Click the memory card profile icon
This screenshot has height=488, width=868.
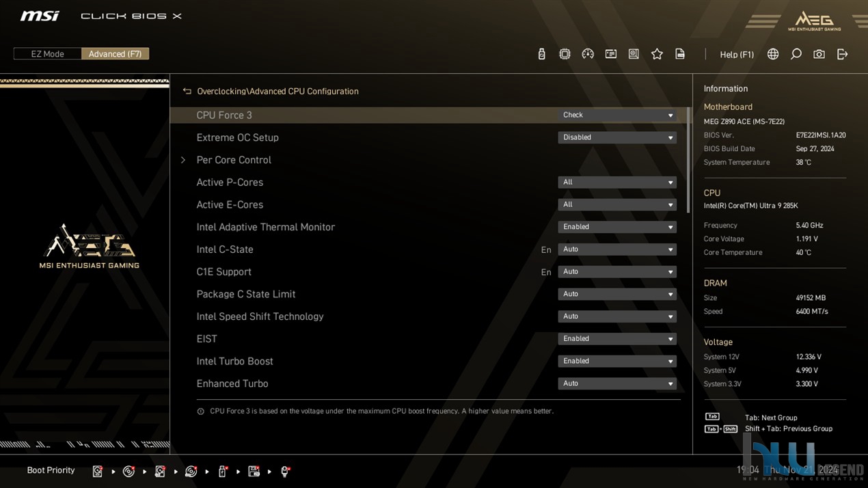click(x=611, y=54)
